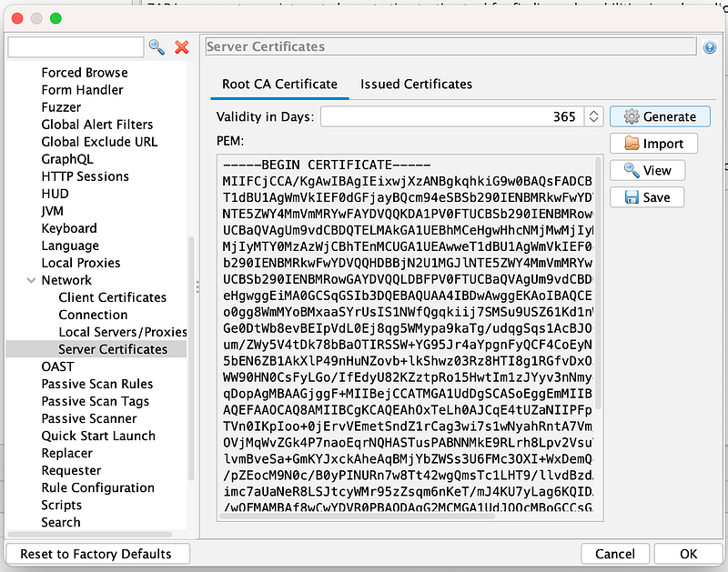
Task: Open help via blue question mark icon
Action: click(x=710, y=47)
